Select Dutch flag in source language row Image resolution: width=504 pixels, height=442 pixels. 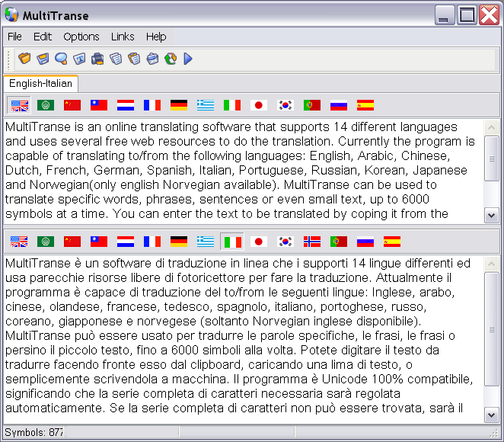click(126, 105)
